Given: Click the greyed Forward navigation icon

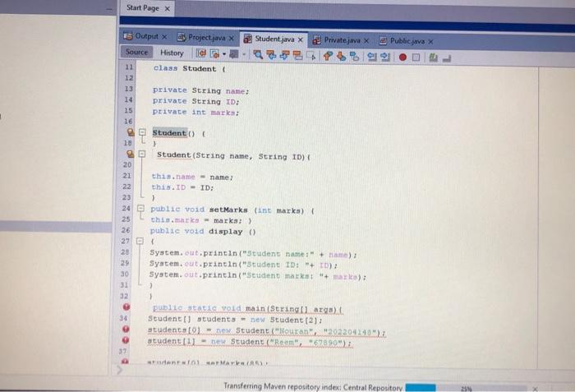Looking at the screenshot, I should [x=234, y=54].
